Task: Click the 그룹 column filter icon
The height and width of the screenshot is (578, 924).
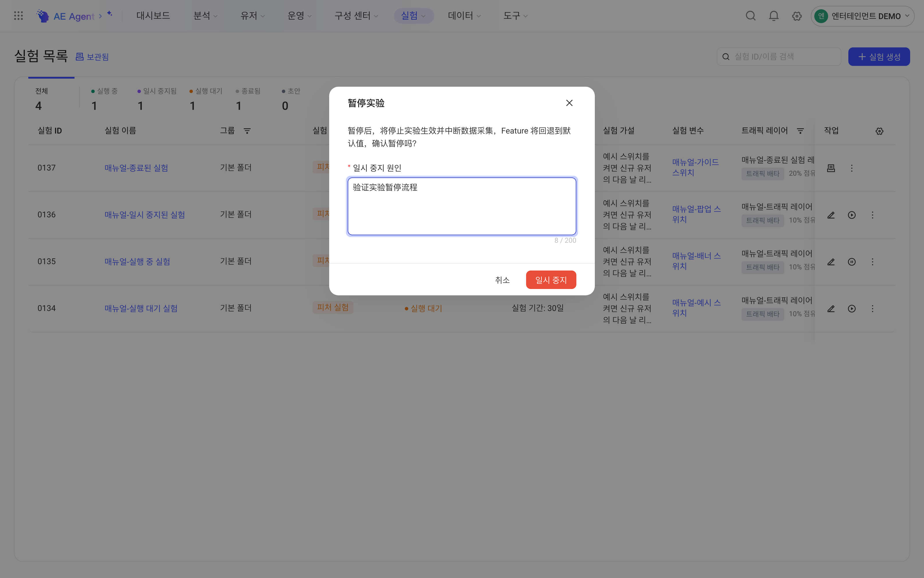Action: [247, 131]
